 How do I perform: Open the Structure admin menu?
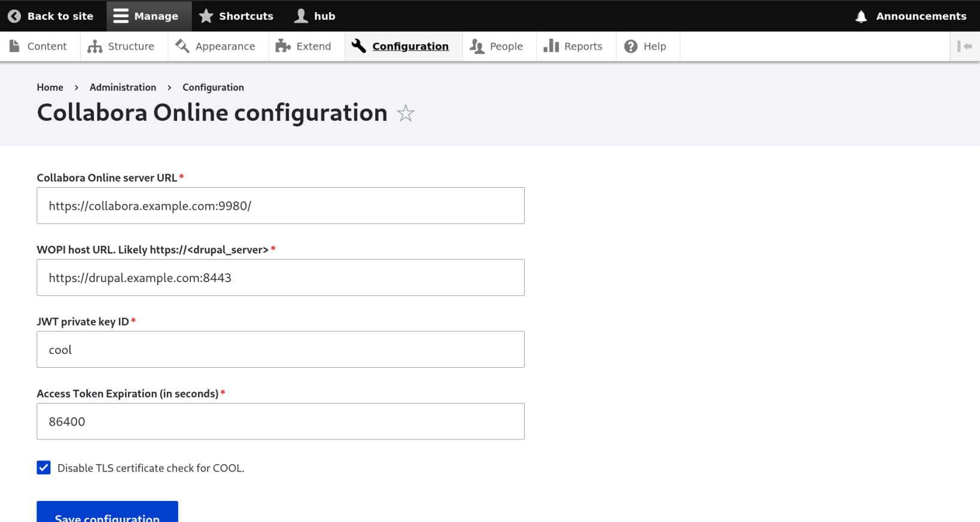pyautogui.click(x=121, y=47)
